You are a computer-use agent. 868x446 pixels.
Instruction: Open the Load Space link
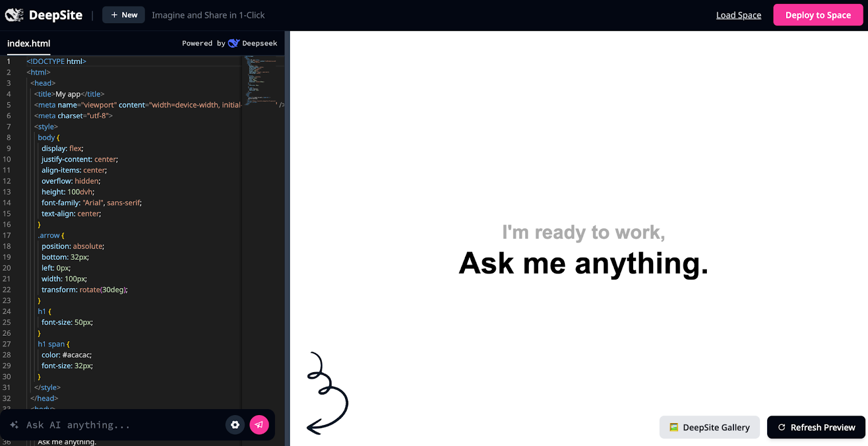(738, 15)
